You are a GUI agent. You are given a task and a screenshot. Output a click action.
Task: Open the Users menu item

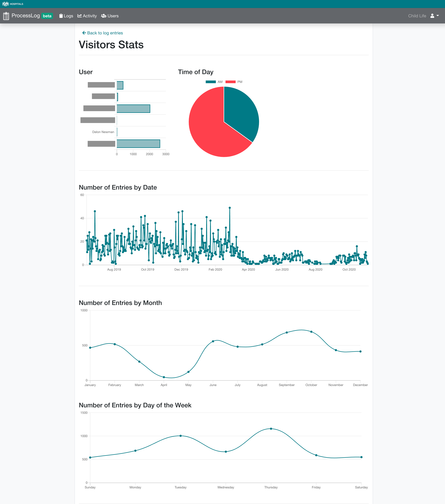point(110,16)
